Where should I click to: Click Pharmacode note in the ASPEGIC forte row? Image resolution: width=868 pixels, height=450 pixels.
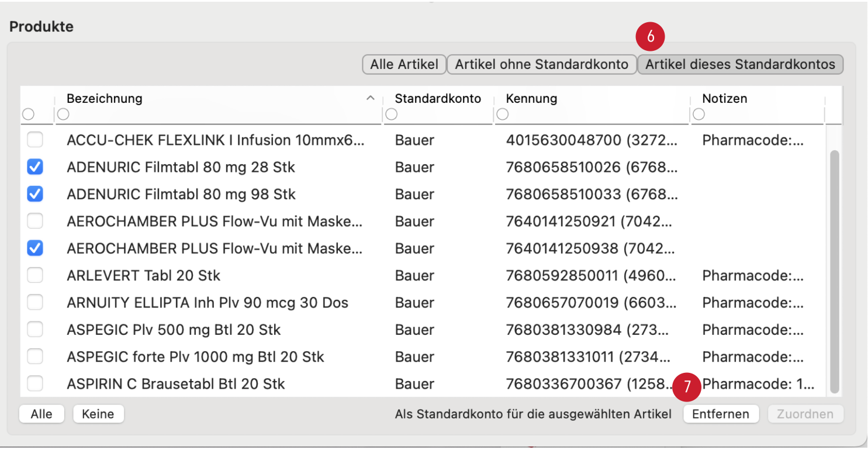(753, 356)
